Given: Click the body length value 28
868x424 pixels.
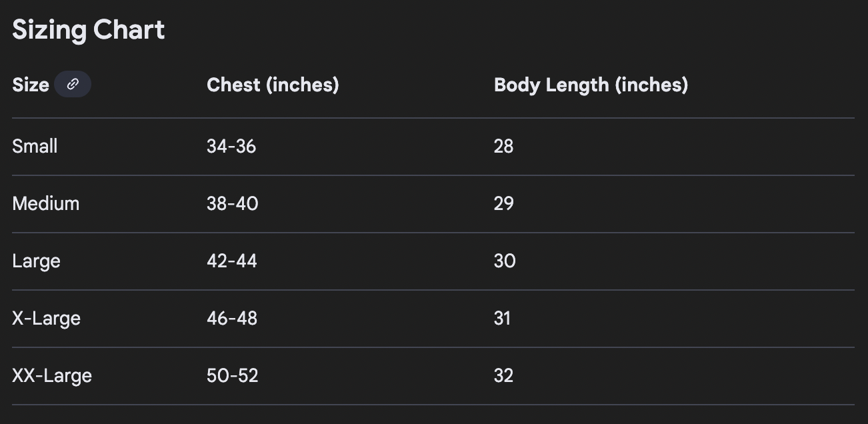Looking at the screenshot, I should [504, 146].
